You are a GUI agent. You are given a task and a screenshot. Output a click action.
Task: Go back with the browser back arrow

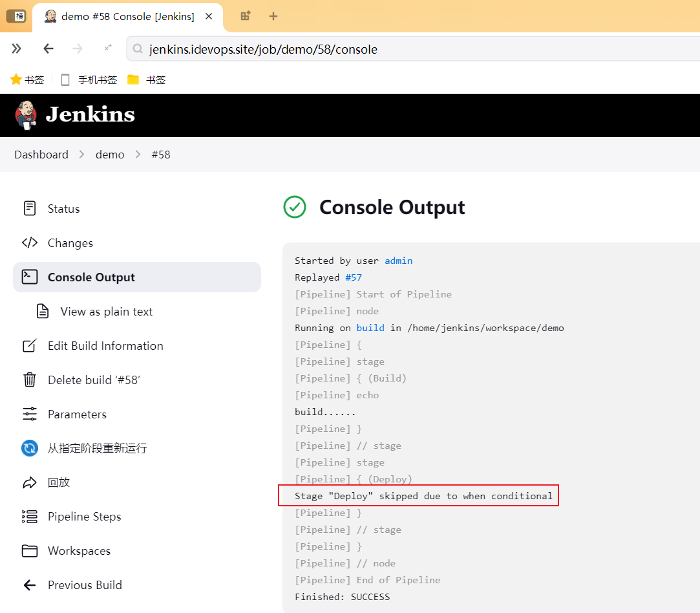(48, 48)
